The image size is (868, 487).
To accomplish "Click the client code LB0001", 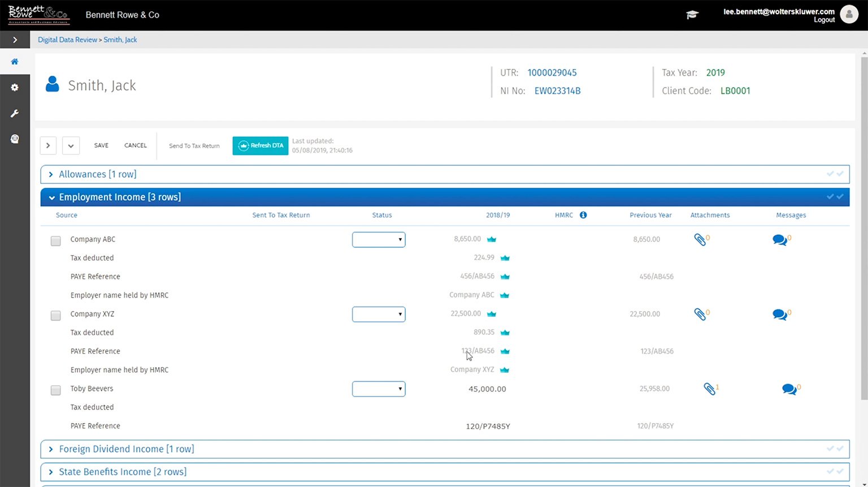I will (735, 90).
